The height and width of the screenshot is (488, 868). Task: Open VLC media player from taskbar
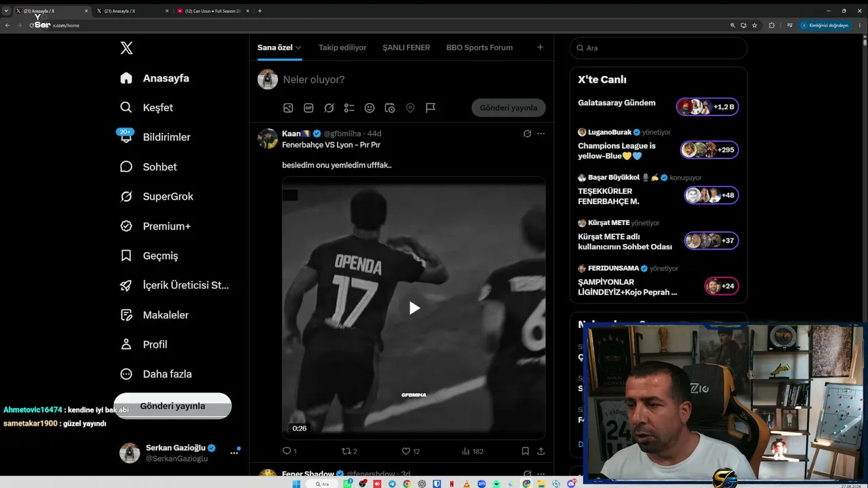pyautogui.click(x=467, y=484)
